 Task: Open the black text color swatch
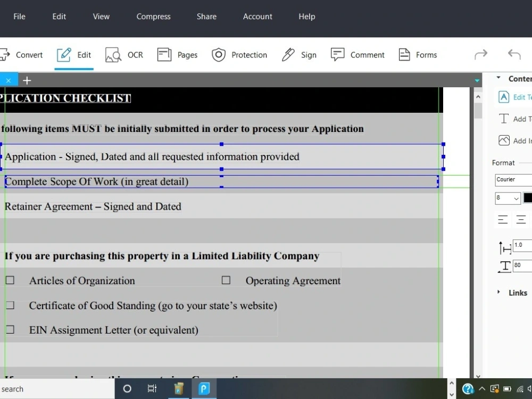[x=528, y=198]
